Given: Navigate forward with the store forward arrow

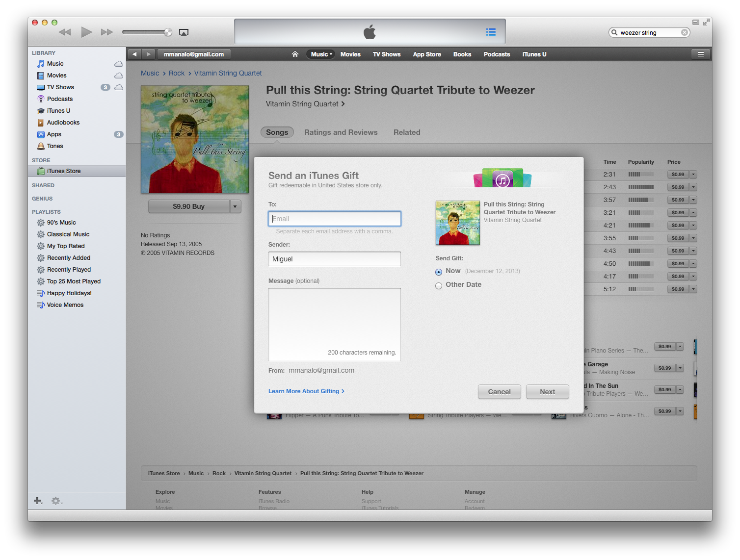Looking at the screenshot, I should click(149, 54).
